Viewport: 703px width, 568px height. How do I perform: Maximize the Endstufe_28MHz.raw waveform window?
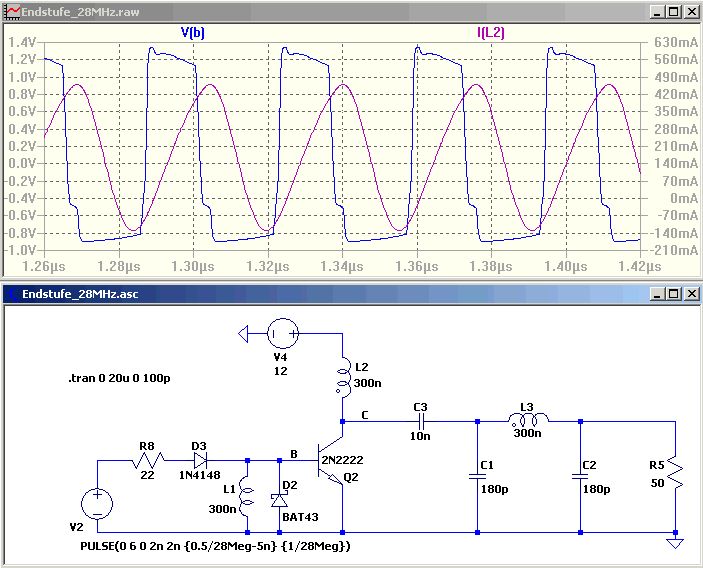(673, 11)
